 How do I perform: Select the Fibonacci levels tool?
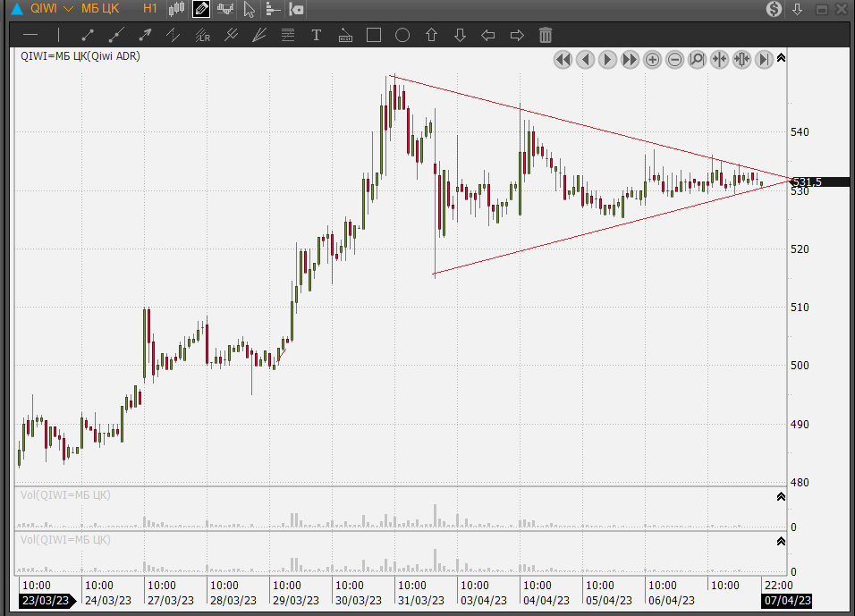point(288,36)
